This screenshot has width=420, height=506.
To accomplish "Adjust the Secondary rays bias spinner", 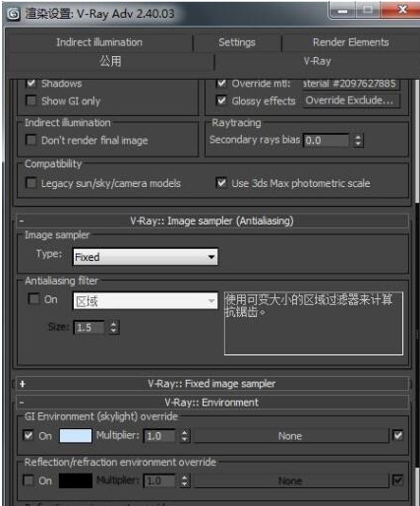I will coord(358,141).
